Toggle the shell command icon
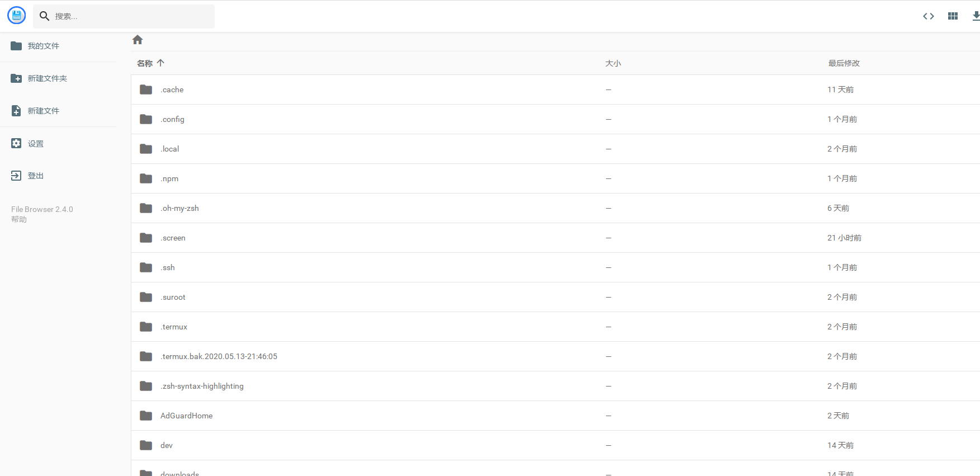The image size is (980, 476). [929, 16]
